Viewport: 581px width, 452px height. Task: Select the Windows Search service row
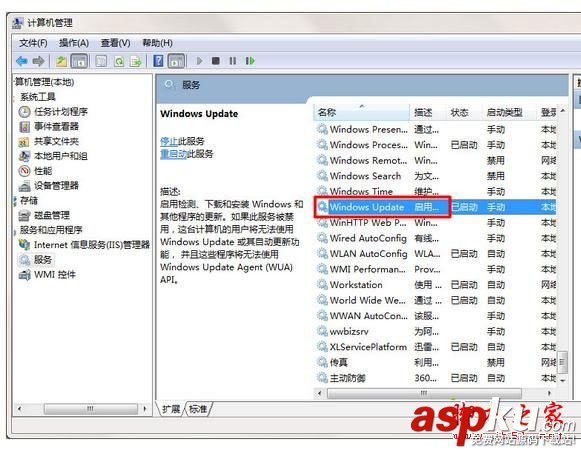pos(436,176)
